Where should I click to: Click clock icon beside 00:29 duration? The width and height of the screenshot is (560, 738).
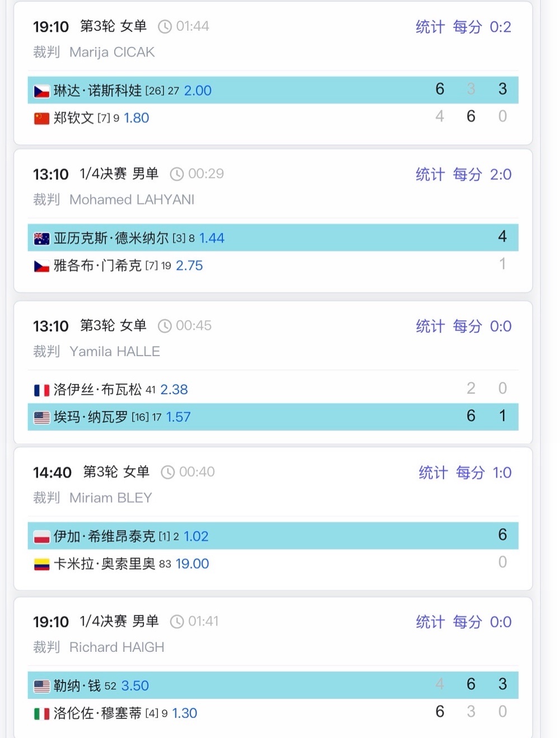click(176, 174)
